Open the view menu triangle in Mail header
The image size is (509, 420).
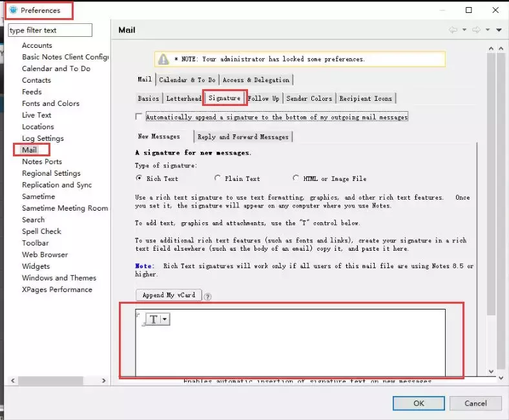[x=499, y=30]
